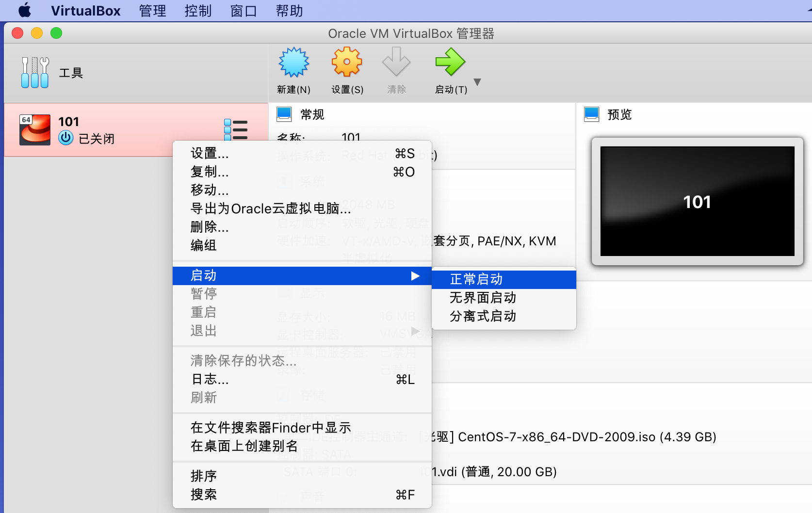Click the CentOS-7-x86_64-DVD-2009.iso text
The image size is (812, 513).
[556, 437]
